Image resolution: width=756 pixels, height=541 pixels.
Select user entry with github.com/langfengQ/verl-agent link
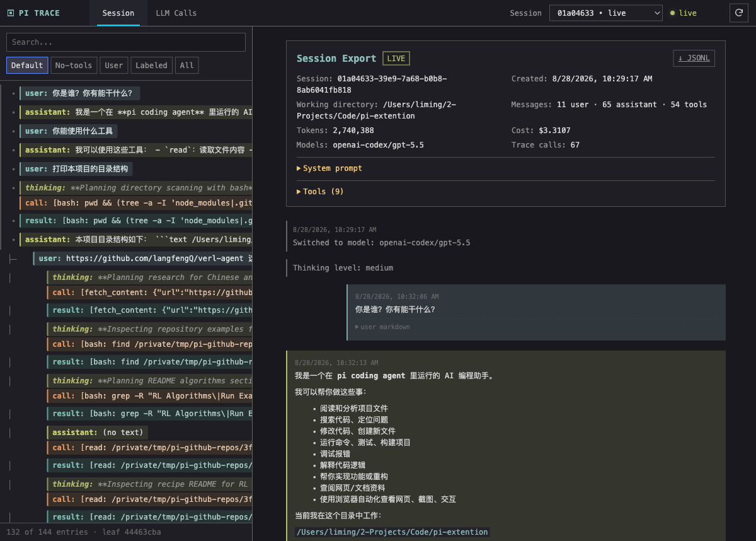142,259
